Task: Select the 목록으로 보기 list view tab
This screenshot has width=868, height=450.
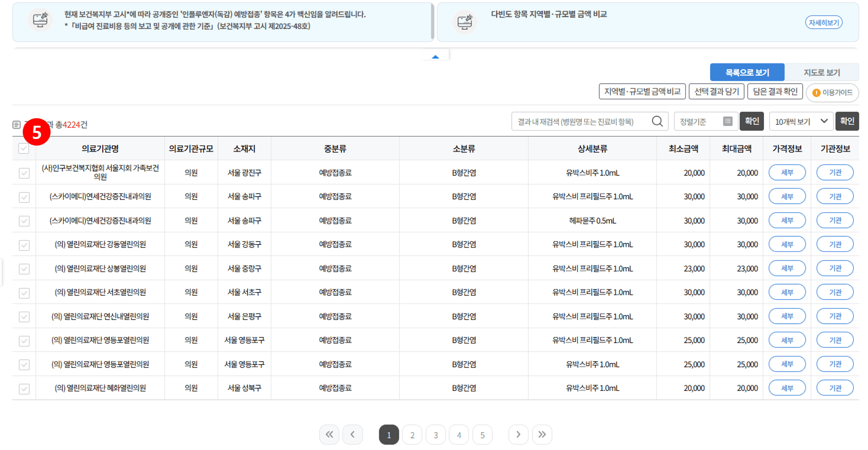Action: [x=746, y=72]
